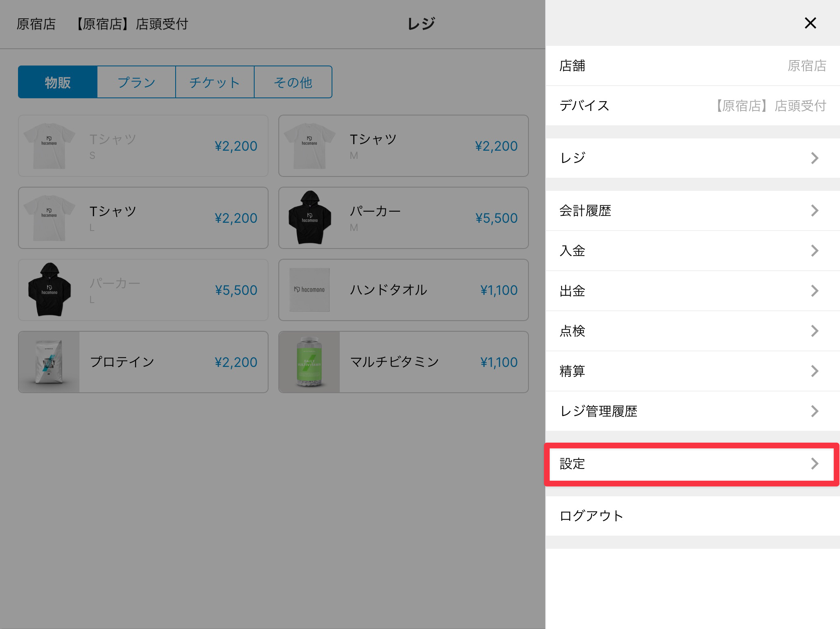Click the マルチビタミン bottle image
This screenshot has height=629, width=840.
point(309,362)
